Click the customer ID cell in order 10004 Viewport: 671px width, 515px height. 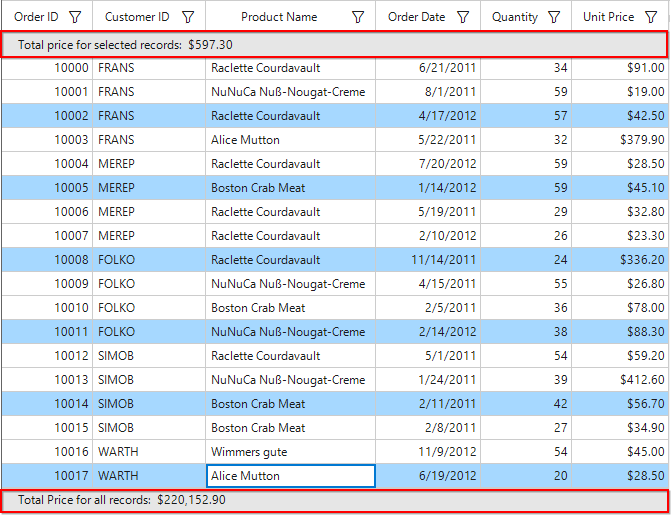click(x=149, y=164)
